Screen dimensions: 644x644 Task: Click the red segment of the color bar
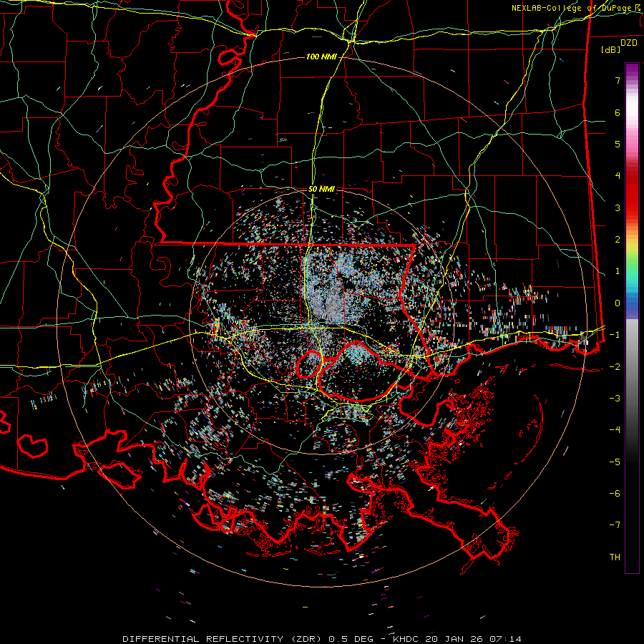click(632, 193)
